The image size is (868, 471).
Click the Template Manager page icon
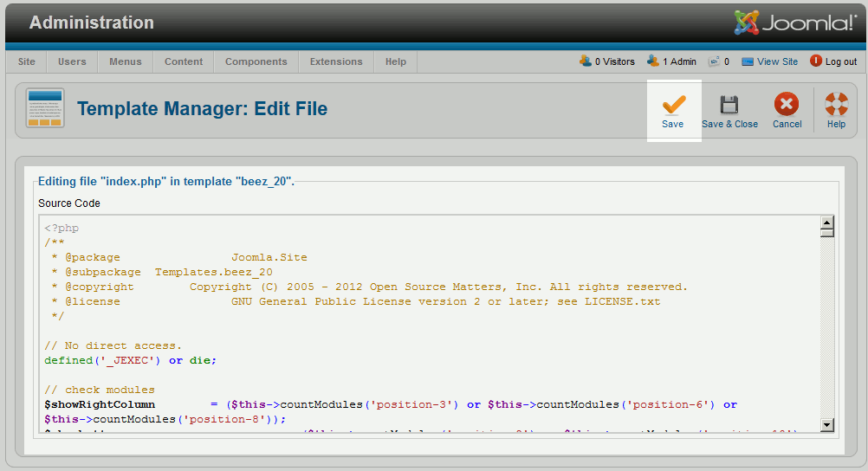[45, 108]
